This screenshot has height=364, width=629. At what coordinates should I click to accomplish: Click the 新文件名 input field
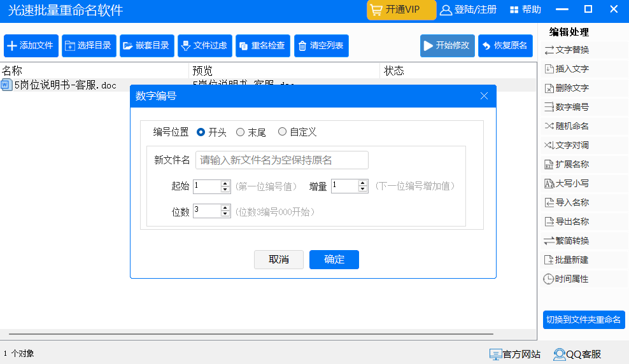pos(281,160)
